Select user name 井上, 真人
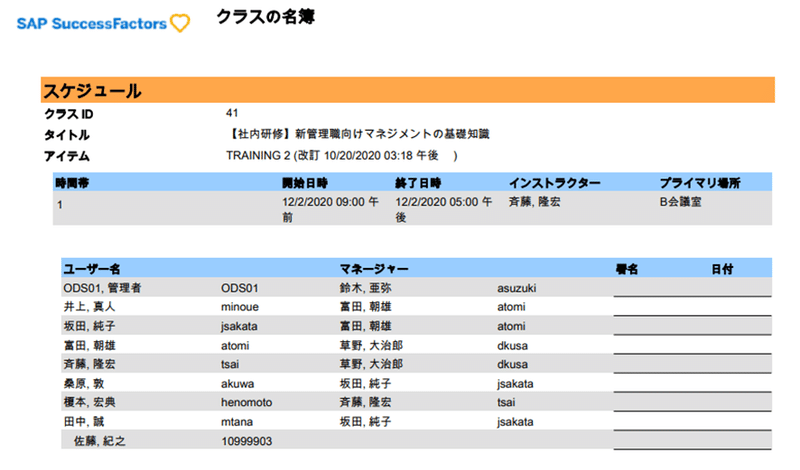 tap(89, 307)
